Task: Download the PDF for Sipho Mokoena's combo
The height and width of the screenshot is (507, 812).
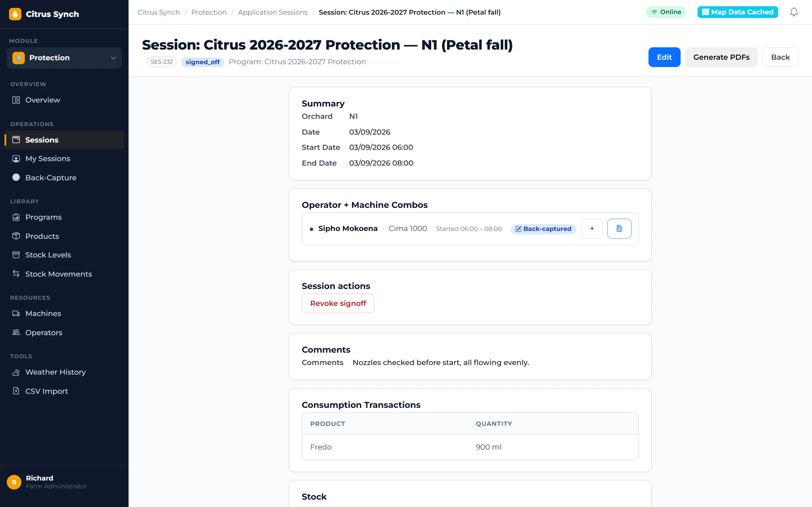Action: click(x=619, y=229)
